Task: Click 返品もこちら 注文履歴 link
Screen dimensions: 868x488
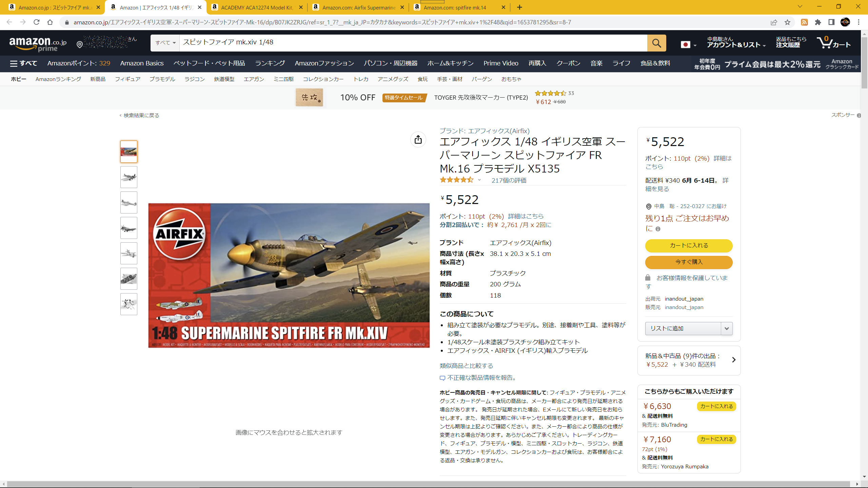Action: 791,42
